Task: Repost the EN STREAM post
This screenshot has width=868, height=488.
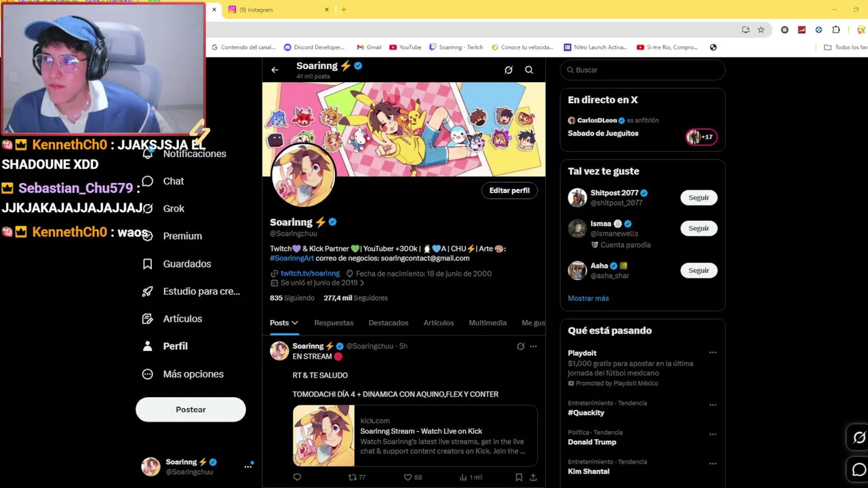Action: pos(352,477)
